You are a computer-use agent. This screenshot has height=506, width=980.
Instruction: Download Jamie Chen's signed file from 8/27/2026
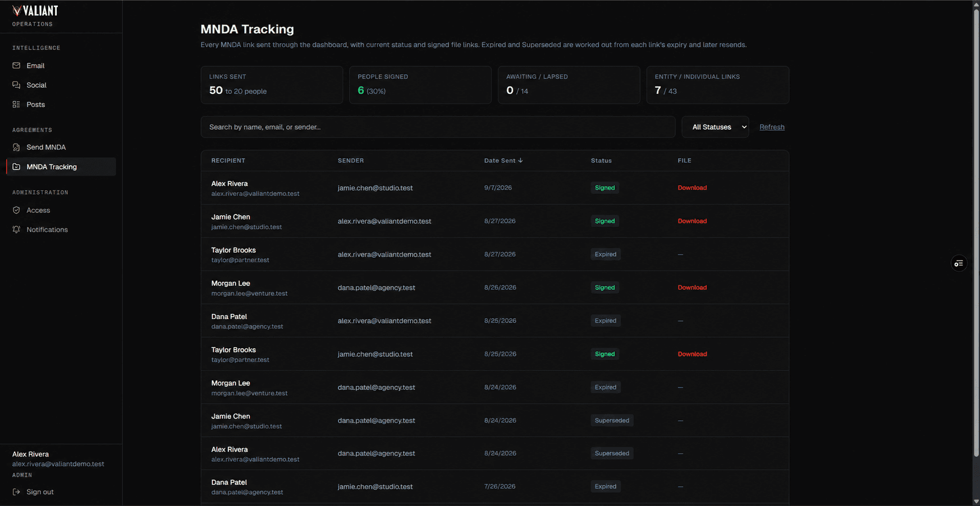692,221
